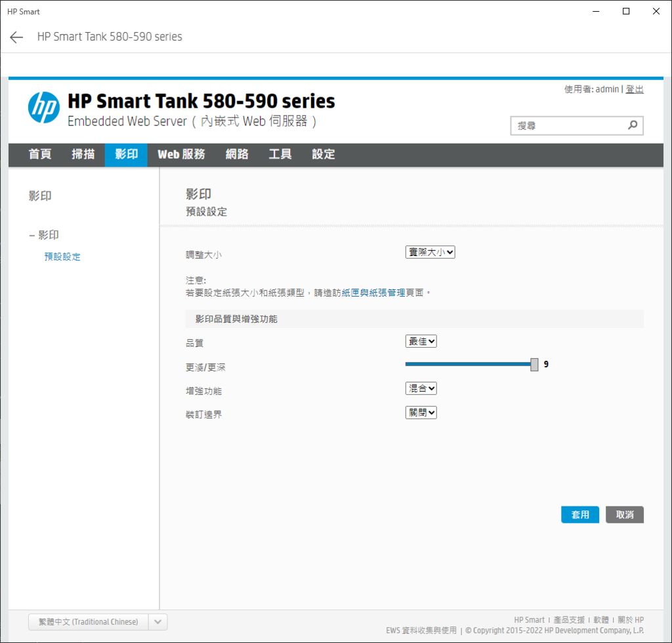This screenshot has height=643, width=672.
Task: Follow the 紙匣與紙張管理 link
Action: pyautogui.click(x=373, y=293)
